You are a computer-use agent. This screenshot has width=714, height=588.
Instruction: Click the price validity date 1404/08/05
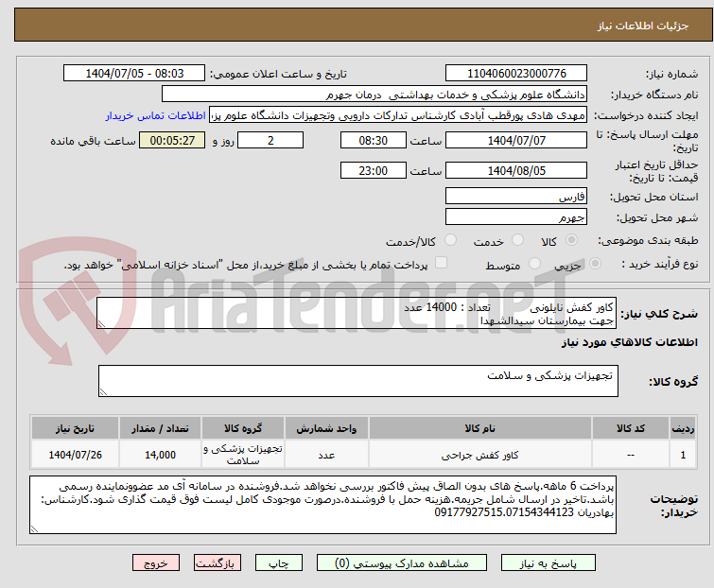[516, 171]
